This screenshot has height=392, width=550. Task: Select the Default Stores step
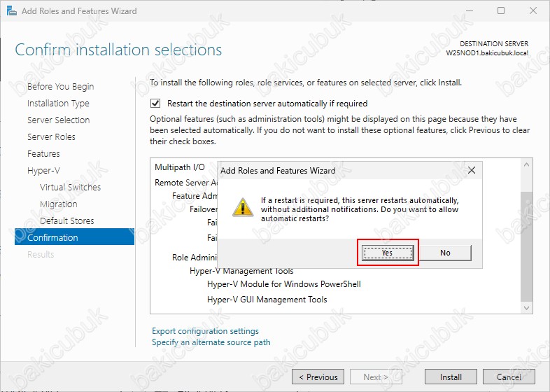66,221
